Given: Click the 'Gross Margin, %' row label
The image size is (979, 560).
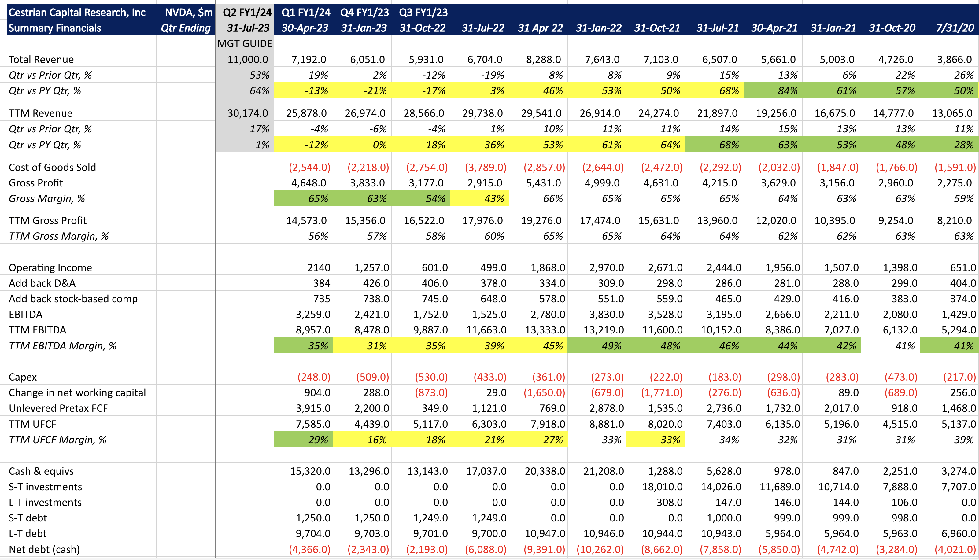Looking at the screenshot, I should [46, 198].
